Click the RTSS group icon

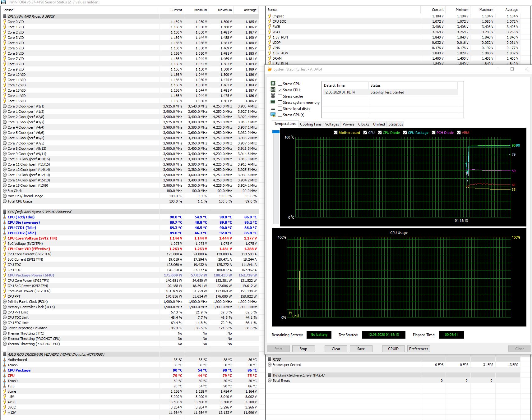[270, 359]
